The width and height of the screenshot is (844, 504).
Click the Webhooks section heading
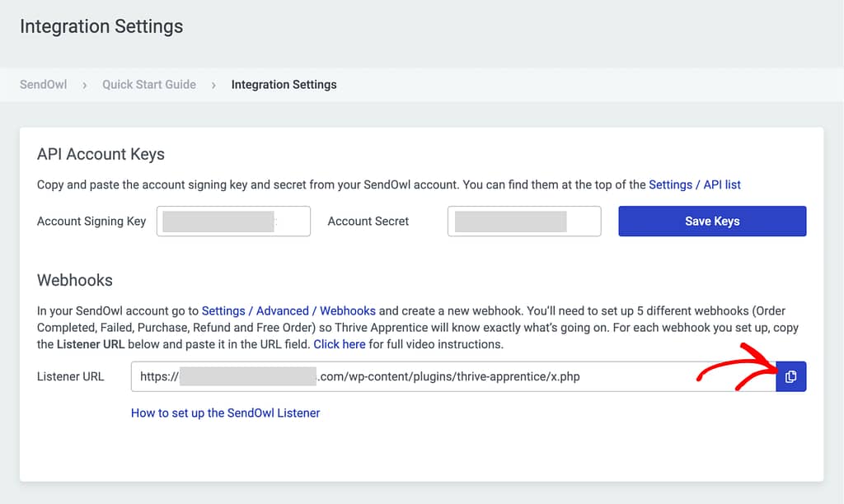click(75, 280)
